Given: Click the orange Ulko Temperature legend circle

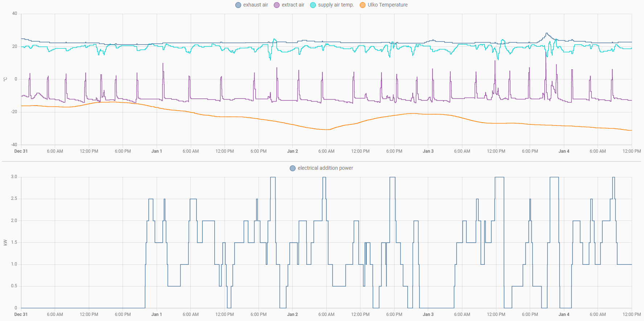Looking at the screenshot, I should pos(363,5).
